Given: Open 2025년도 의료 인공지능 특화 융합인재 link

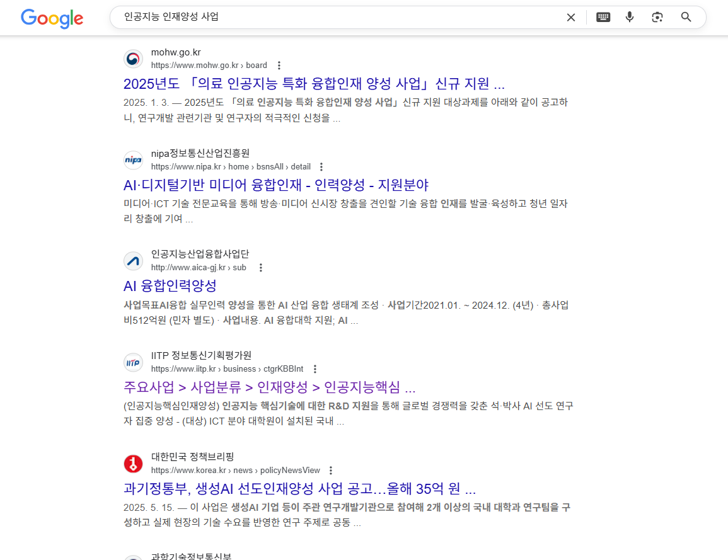Looking at the screenshot, I should click(314, 84).
